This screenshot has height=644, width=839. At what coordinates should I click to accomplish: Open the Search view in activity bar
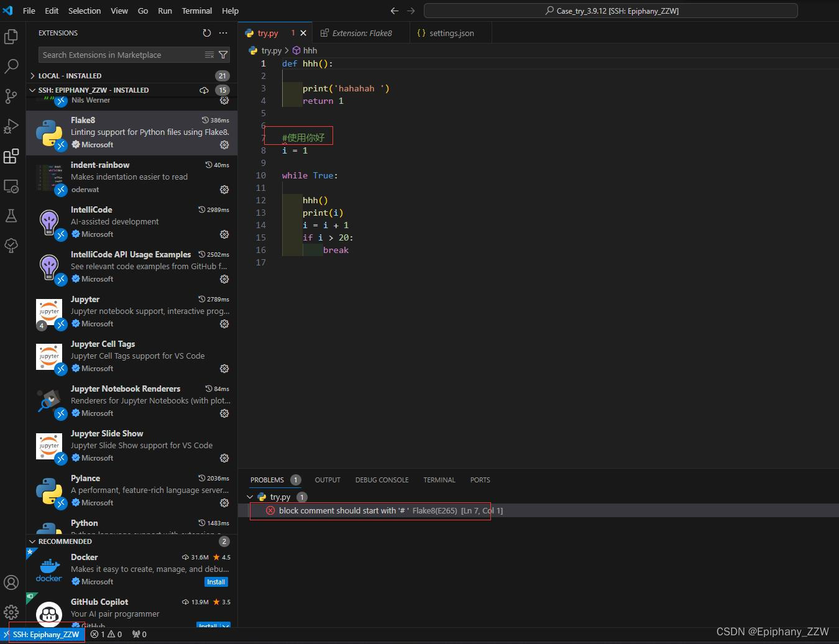[x=11, y=67]
